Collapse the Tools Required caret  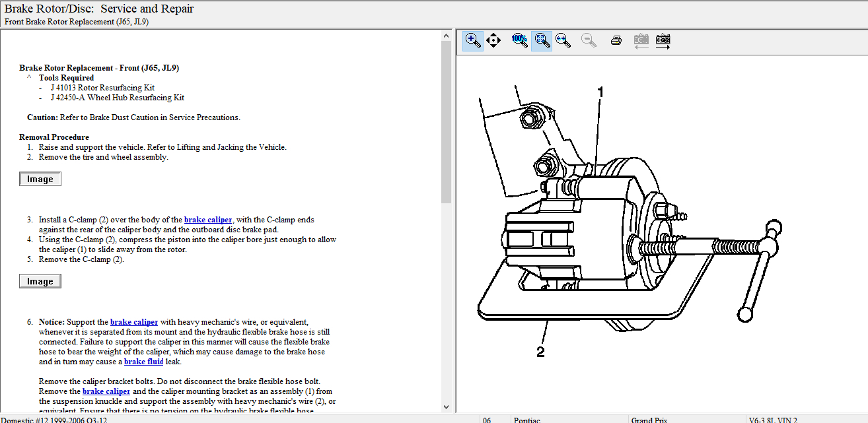[x=29, y=77]
